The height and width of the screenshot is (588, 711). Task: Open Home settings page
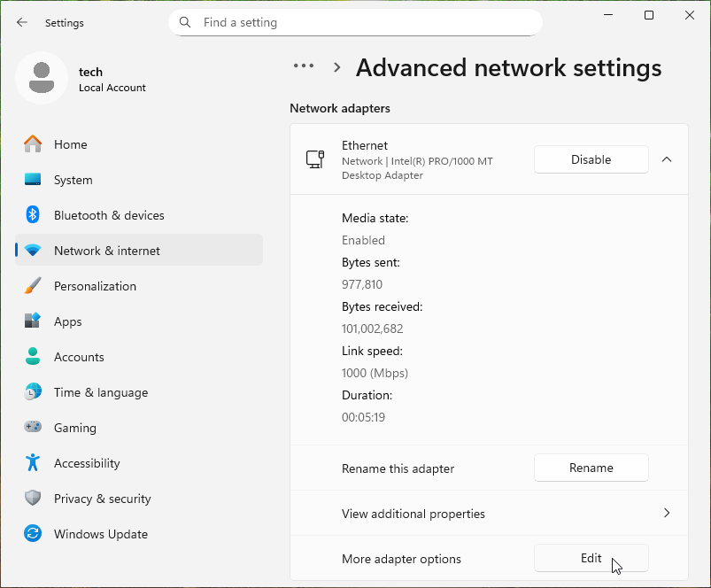point(139,144)
